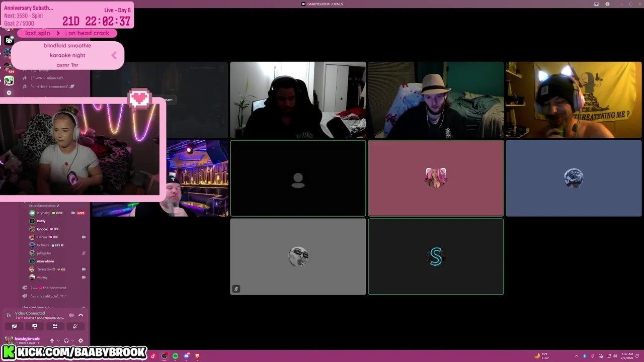Image resolution: width=644 pixels, height=362 pixels.
Task: Click pink chevron beside karaoke night
Action: point(114,55)
